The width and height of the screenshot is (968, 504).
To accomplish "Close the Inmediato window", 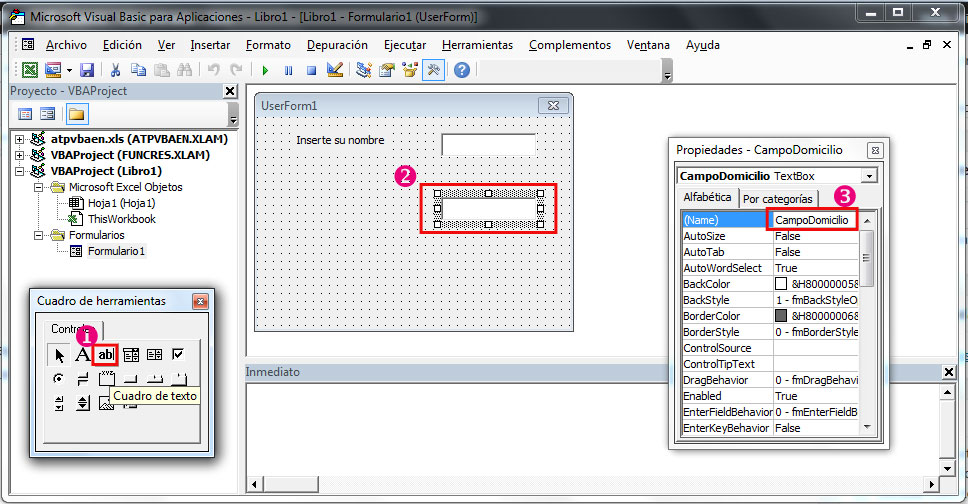I will click(x=949, y=372).
